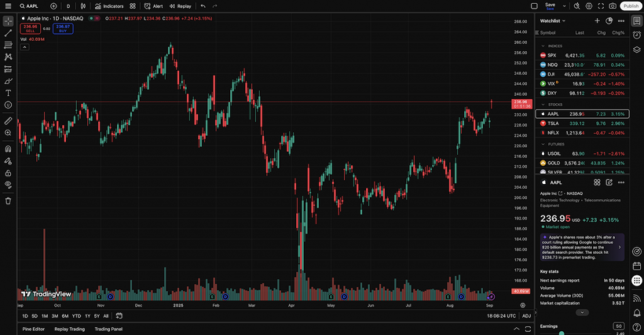Set time range to YTD
The height and width of the screenshot is (335, 644).
point(76,316)
